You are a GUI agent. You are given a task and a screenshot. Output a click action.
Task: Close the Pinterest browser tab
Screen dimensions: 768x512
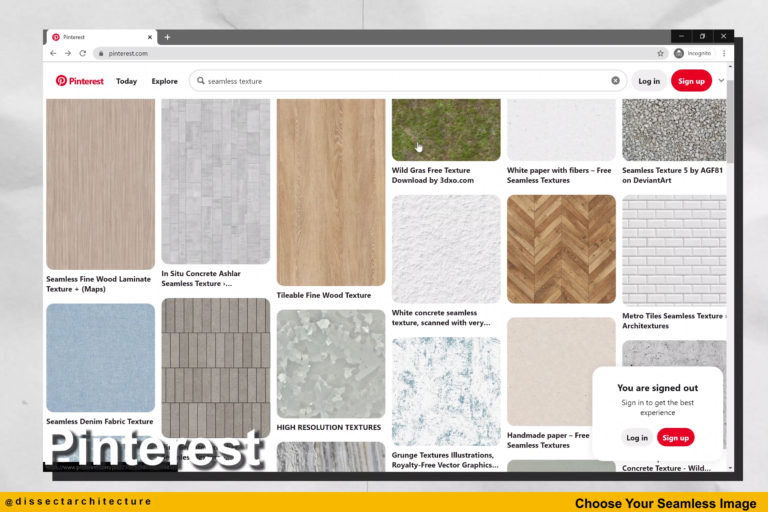coord(150,37)
